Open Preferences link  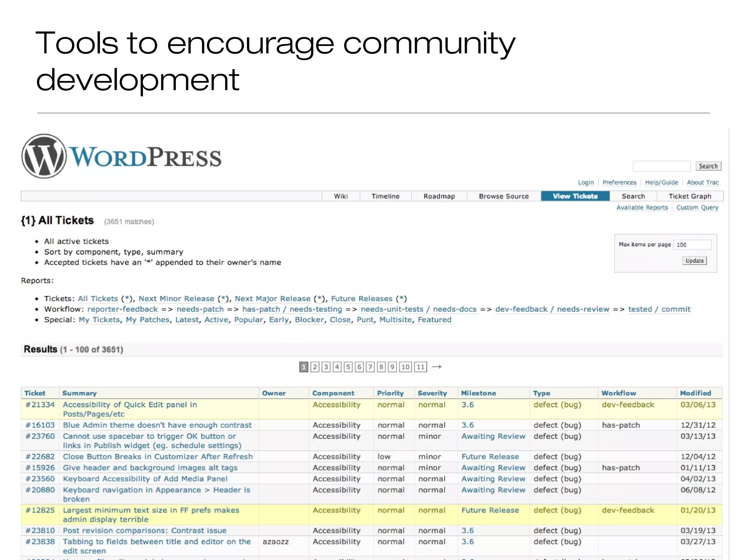click(x=619, y=183)
